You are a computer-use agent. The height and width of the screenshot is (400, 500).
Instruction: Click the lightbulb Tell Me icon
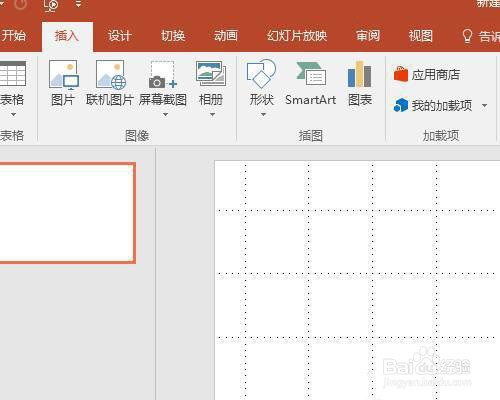coord(467,36)
